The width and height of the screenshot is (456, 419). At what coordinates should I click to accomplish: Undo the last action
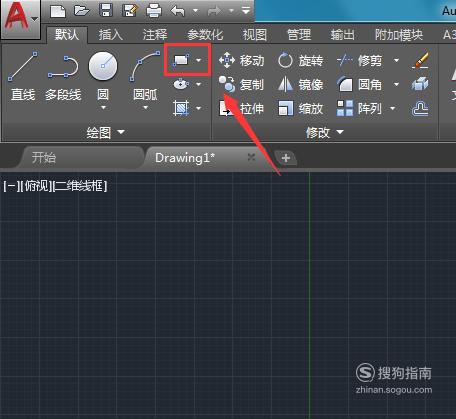tap(178, 11)
